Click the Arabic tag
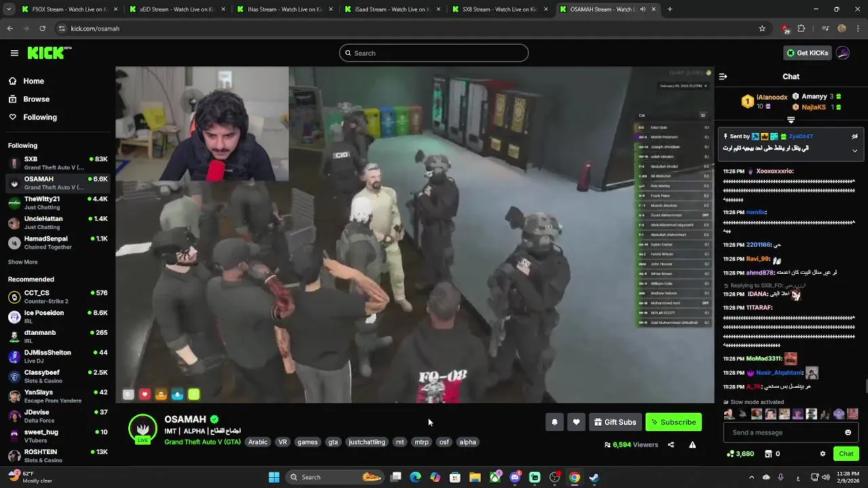The image size is (868, 488). [x=258, y=442]
